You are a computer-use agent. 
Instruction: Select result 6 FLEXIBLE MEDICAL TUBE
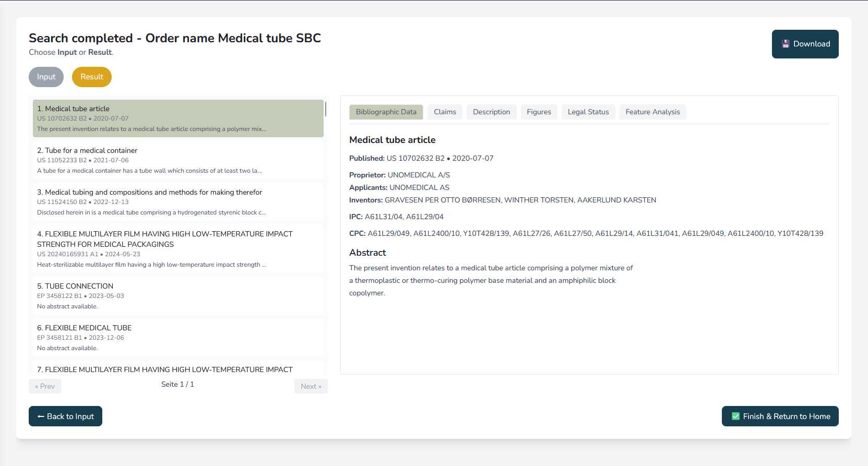point(178,338)
